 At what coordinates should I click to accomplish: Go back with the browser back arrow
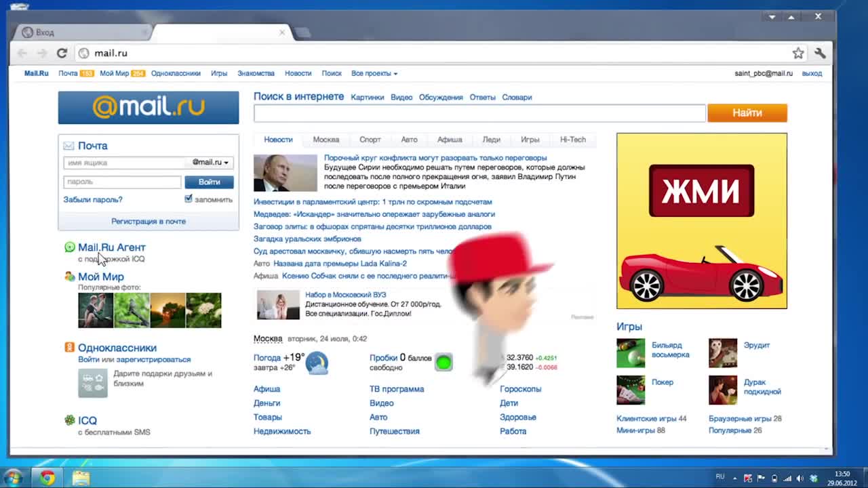coord(22,53)
